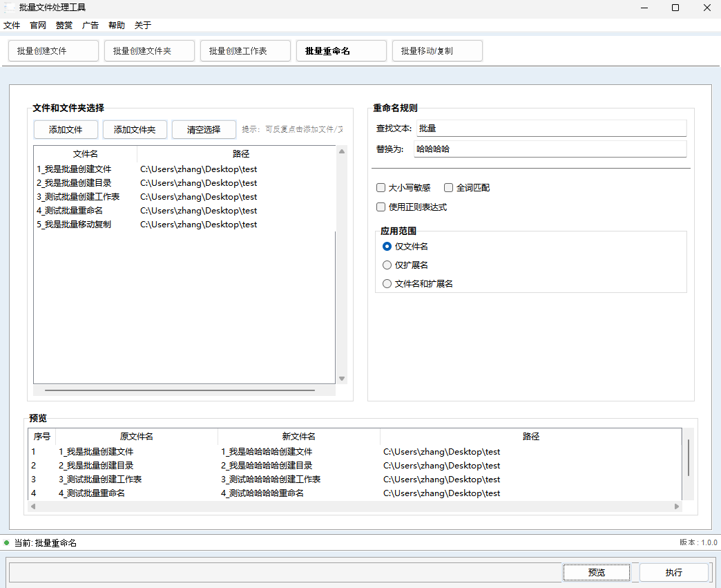Enable 使用正则表达式 option
Viewport: 721px width, 588px height.
click(381, 207)
